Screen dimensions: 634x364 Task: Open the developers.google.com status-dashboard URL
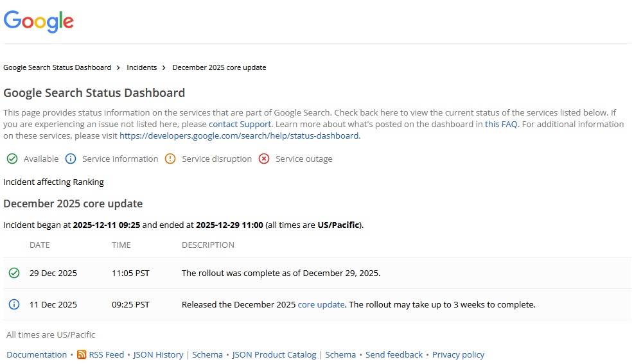pyautogui.click(x=239, y=135)
